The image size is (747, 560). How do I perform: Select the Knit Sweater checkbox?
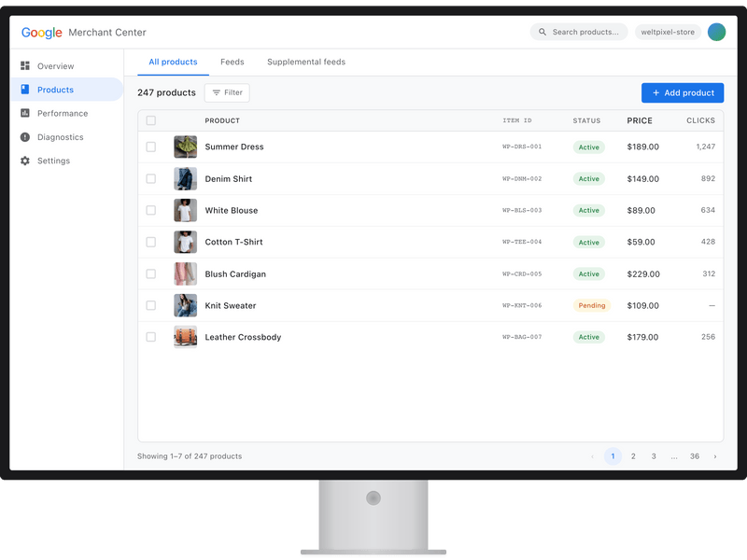coord(150,305)
